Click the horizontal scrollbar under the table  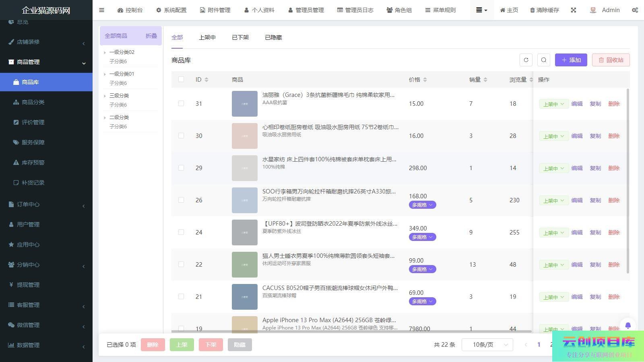[351, 331]
